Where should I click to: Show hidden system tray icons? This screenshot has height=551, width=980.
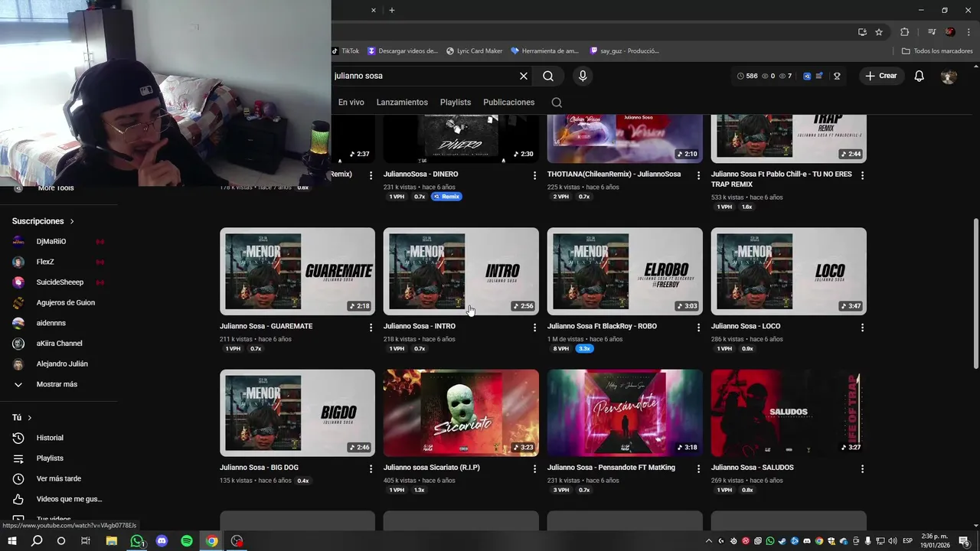(709, 541)
